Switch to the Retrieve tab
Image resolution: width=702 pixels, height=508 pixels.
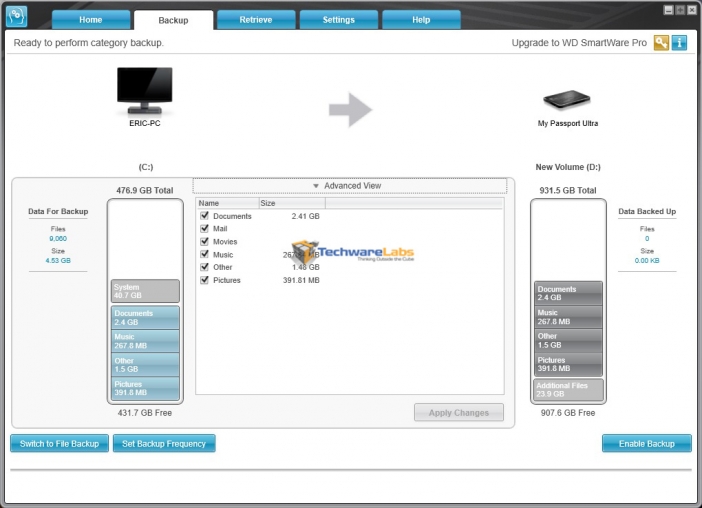(256, 20)
